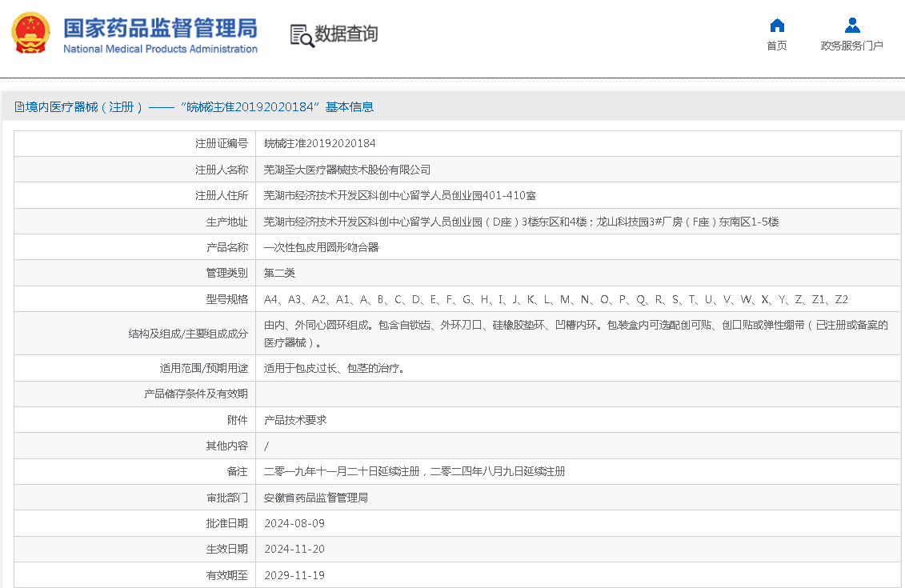Click the 生产地址 field label
905x588 pixels.
(226, 222)
